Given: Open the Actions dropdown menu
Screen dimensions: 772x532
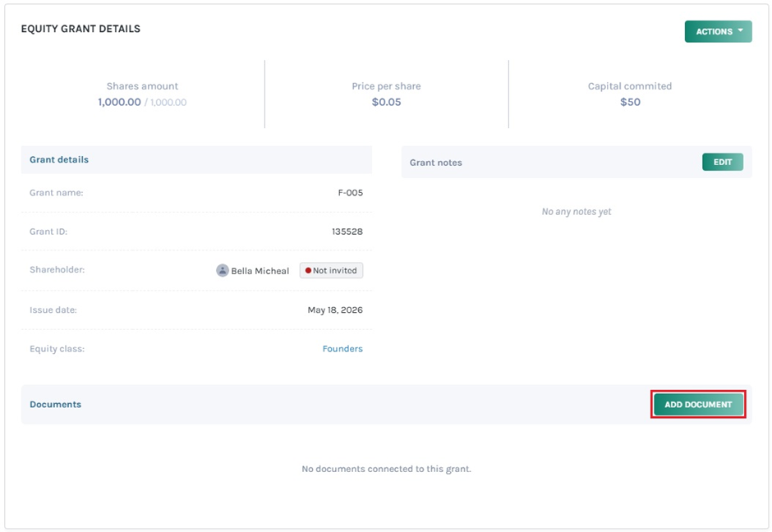Looking at the screenshot, I should pos(718,31).
